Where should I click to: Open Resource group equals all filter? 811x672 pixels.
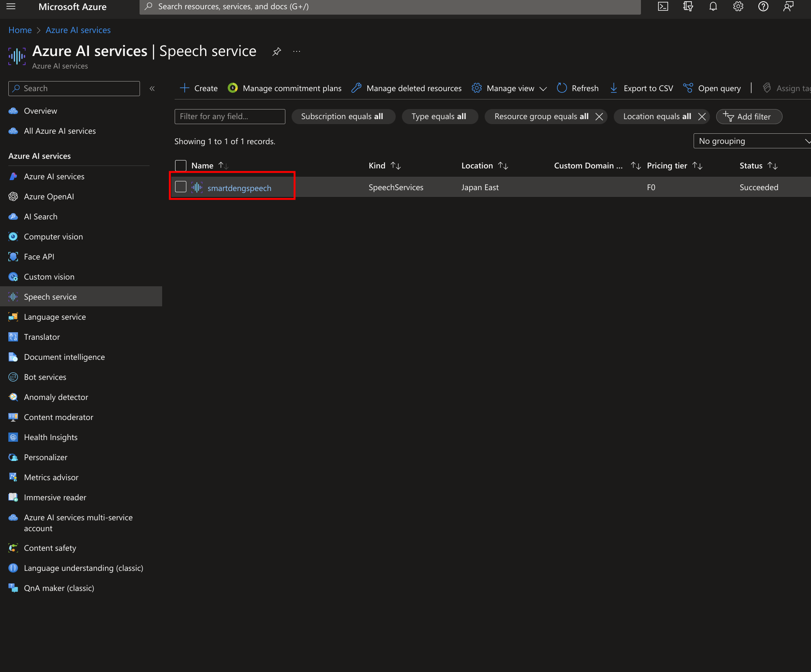(x=541, y=117)
